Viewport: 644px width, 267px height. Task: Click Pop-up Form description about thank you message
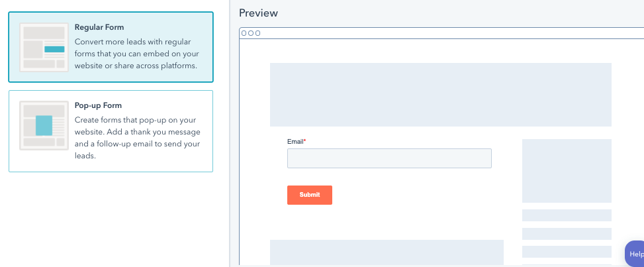137,138
